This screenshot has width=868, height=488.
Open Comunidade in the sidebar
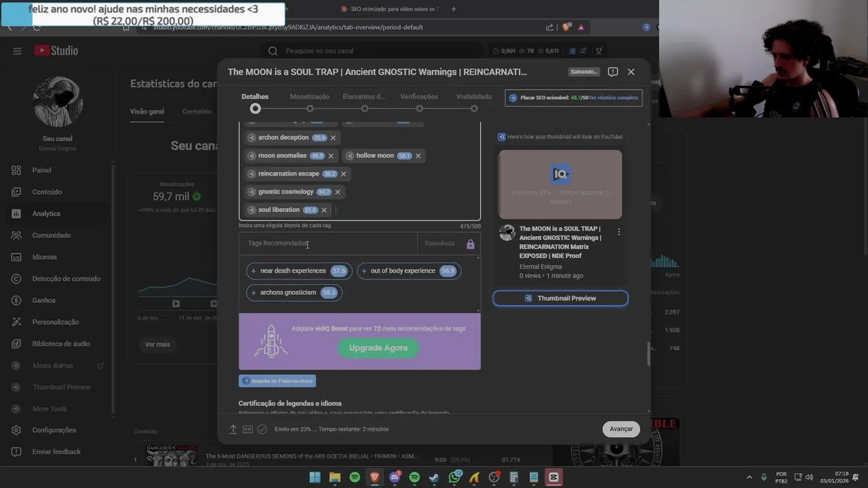[51, 235]
